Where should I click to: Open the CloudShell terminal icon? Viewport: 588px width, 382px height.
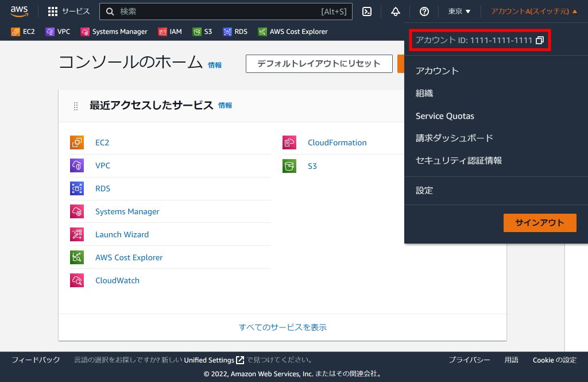[x=367, y=11]
